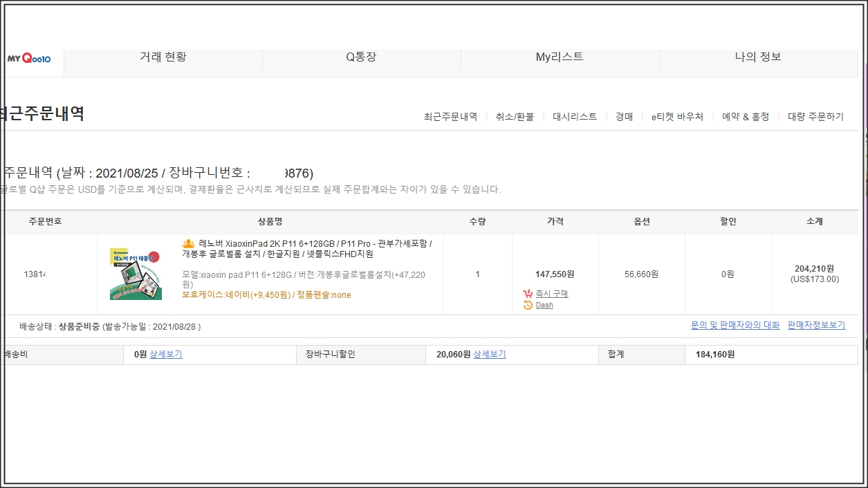The width and height of the screenshot is (868, 488).
Task: Click the 204,210원 subtotal amount
Action: pos(814,268)
